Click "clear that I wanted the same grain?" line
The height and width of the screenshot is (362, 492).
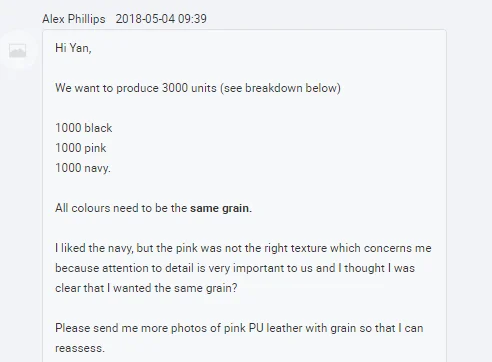[x=146, y=288]
